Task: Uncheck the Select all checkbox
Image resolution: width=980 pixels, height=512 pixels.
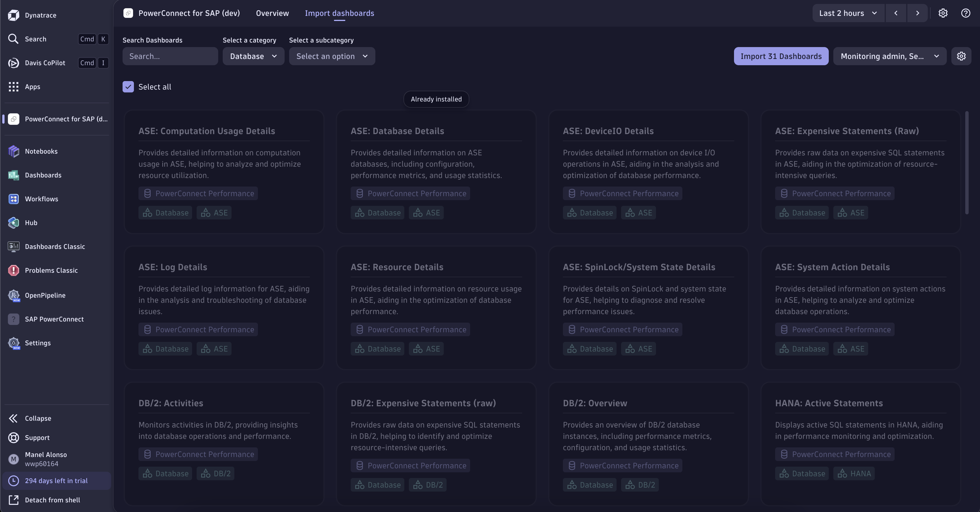Action: tap(128, 87)
